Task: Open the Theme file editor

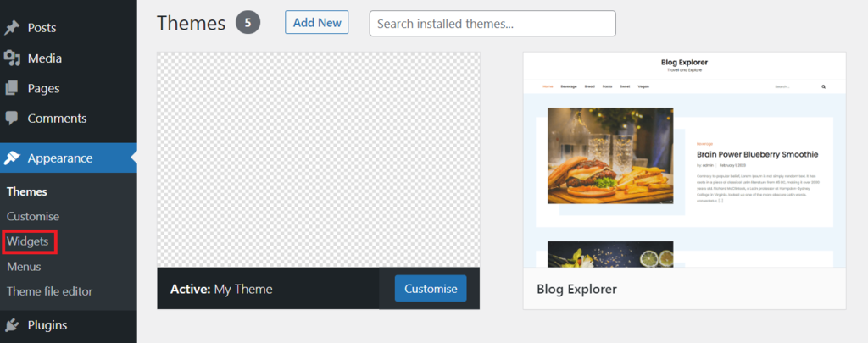Action: [49, 291]
